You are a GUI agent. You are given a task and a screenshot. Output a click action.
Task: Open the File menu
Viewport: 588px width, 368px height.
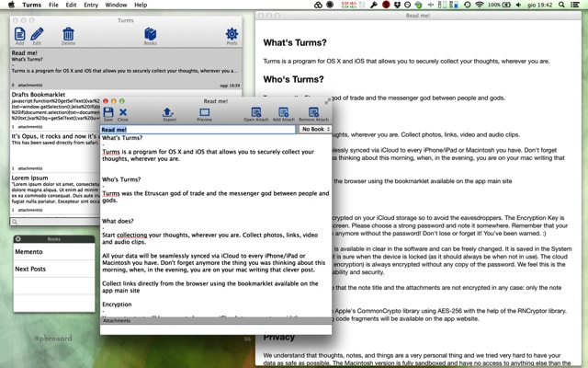(53, 5)
